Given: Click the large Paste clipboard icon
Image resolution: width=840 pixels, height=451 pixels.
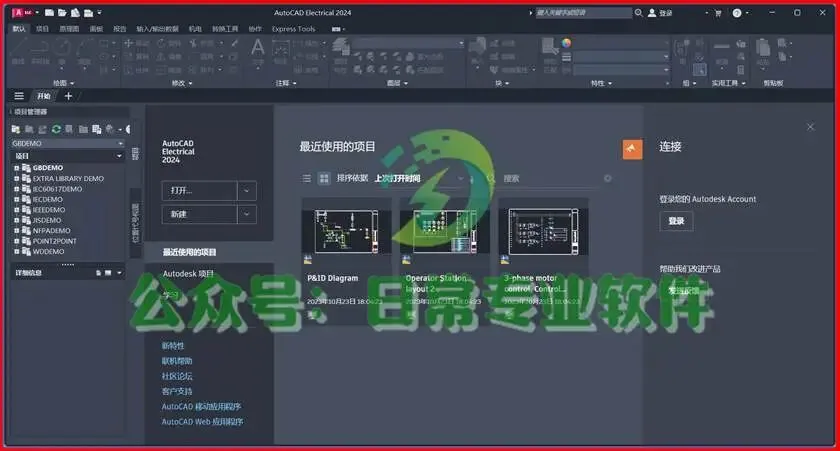Looking at the screenshot, I should click(763, 49).
